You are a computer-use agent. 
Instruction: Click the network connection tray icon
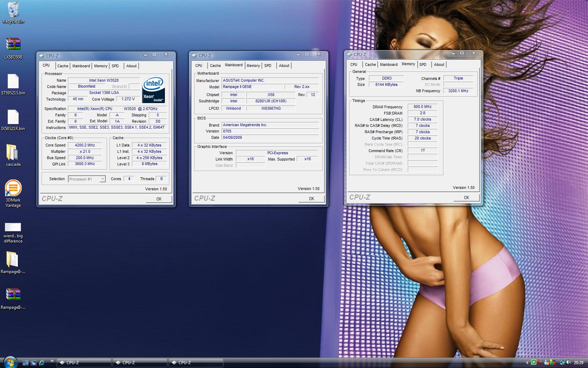tap(562, 363)
